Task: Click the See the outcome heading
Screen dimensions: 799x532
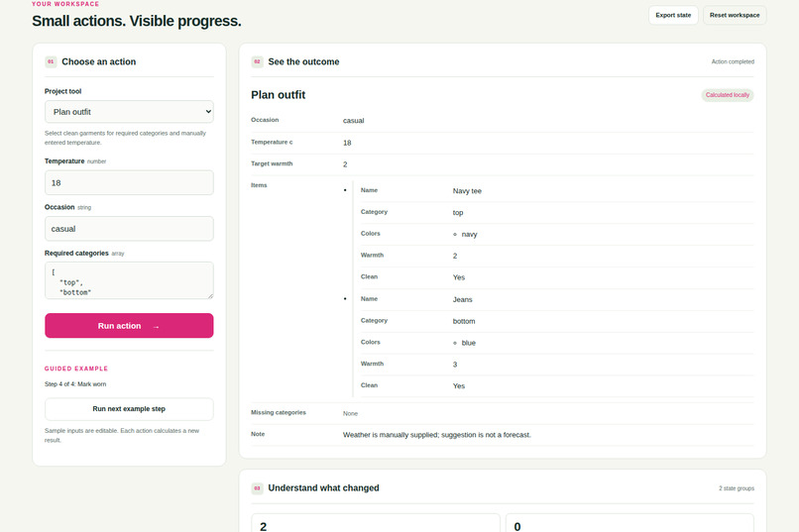Action: pyautogui.click(x=303, y=61)
